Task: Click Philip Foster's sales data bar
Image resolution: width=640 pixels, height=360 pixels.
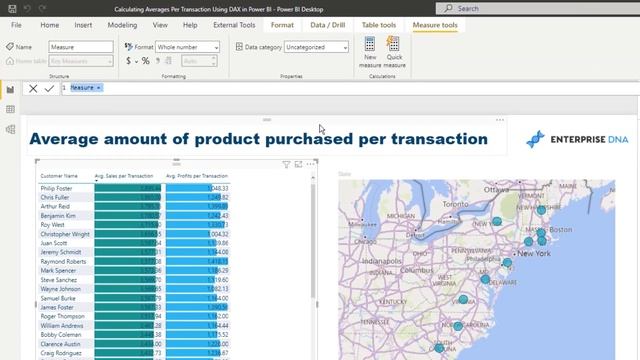Action: coord(128,188)
